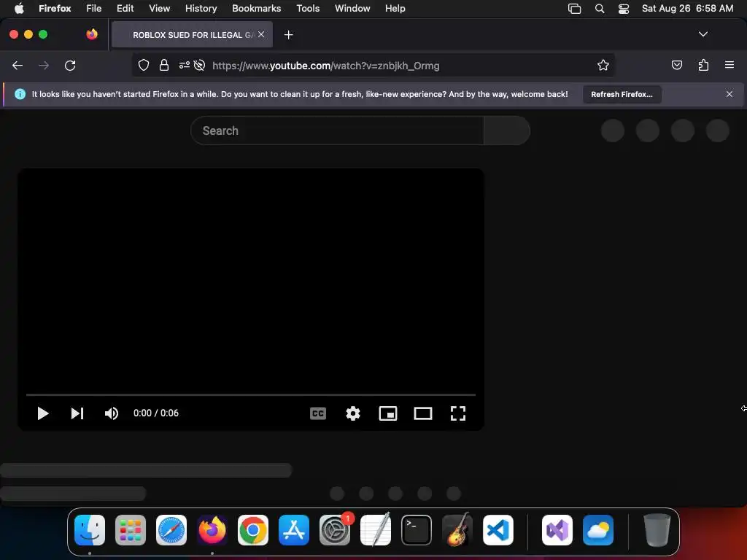Open Launchpad from the dock
Viewport: 747px width, 560px height.
click(x=131, y=530)
